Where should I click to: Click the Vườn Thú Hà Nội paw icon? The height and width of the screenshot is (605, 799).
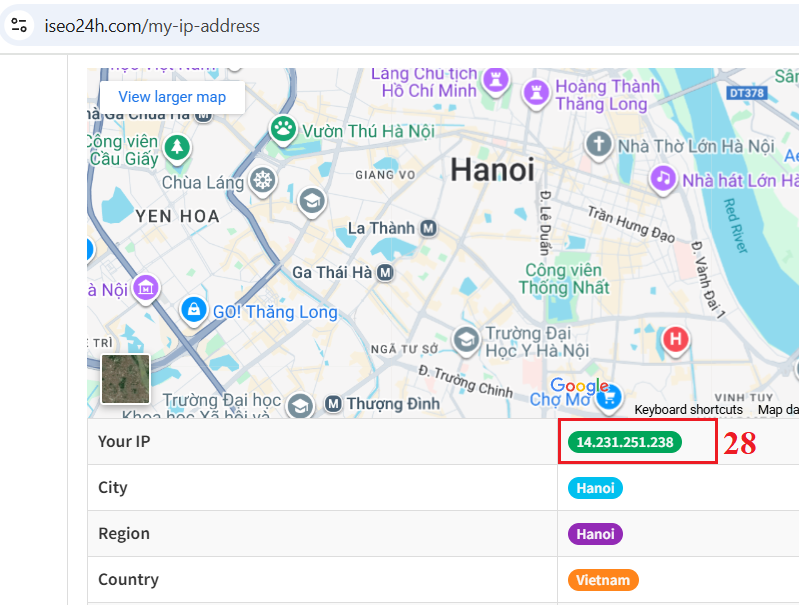tap(285, 129)
